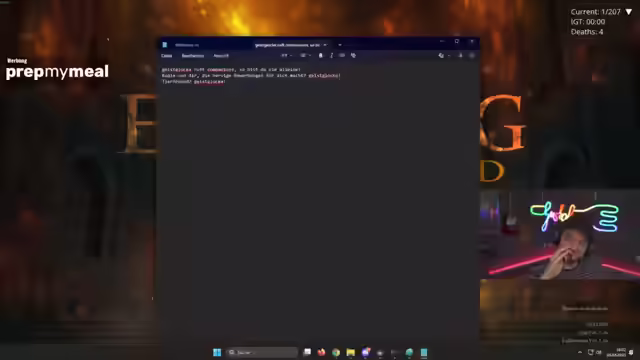Clear formatting with the toolbar icon
The width and height of the screenshot is (640, 360).
point(353,56)
